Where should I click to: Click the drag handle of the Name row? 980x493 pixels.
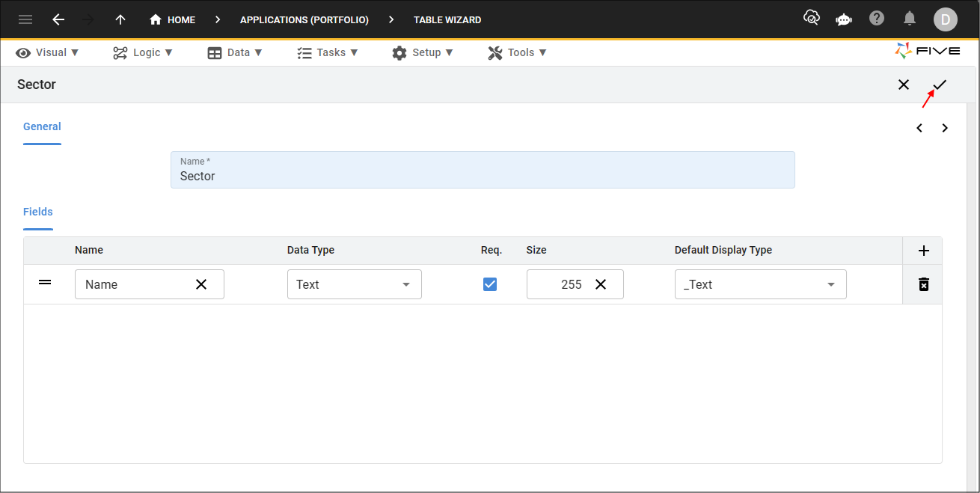(45, 283)
